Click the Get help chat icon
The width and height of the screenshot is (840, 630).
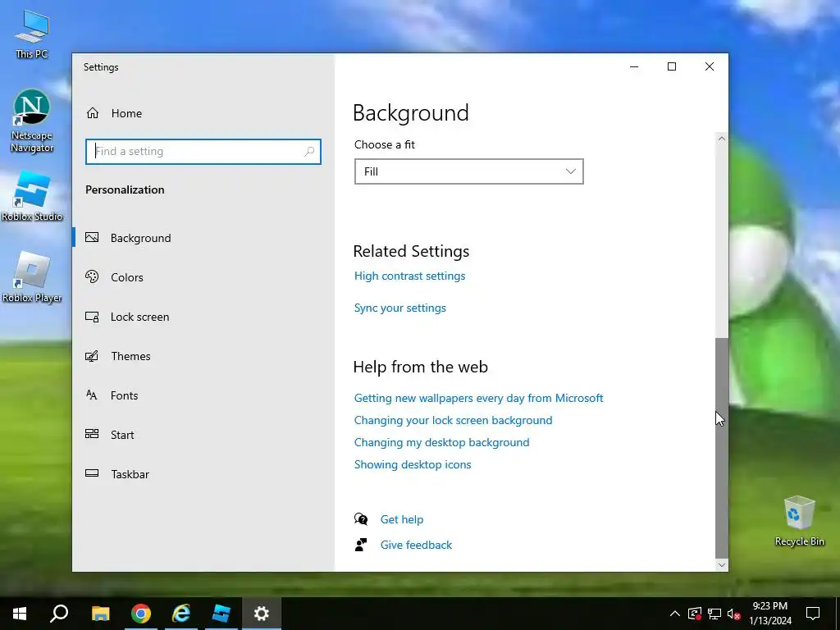361,519
